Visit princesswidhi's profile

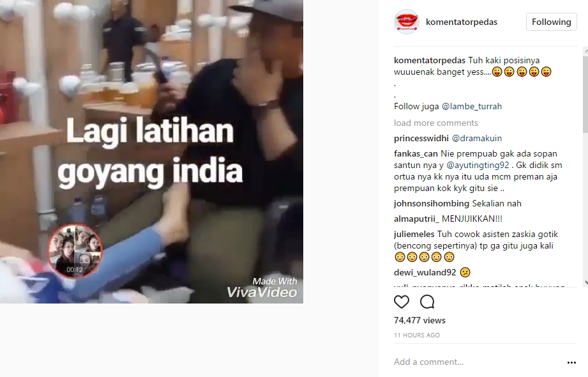[421, 138]
